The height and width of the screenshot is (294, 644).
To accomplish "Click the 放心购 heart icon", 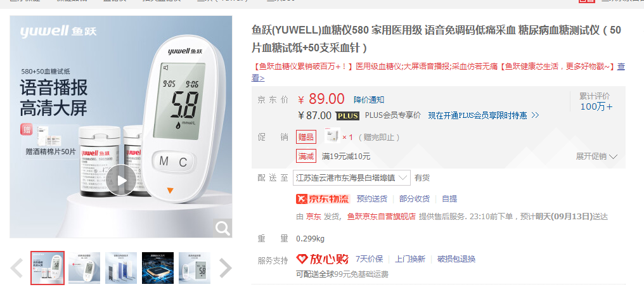I will click(302, 259).
